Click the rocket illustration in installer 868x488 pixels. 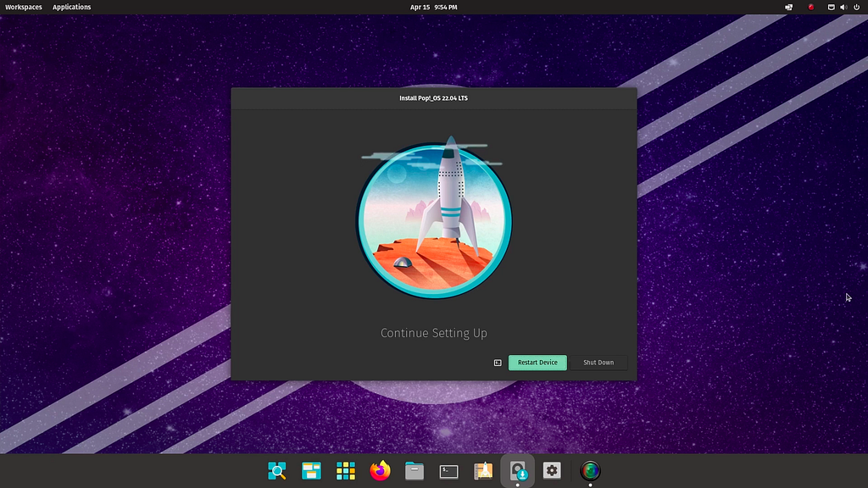click(x=434, y=218)
